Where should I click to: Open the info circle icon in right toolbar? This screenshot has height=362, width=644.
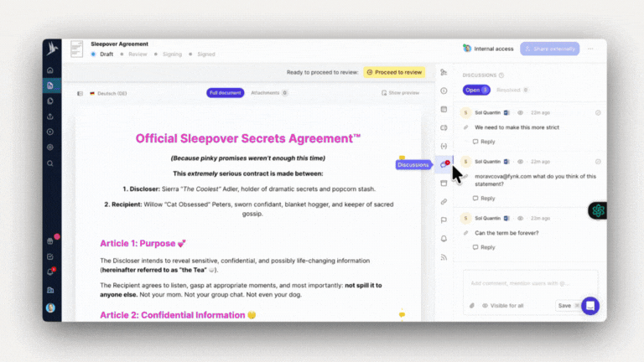(x=444, y=90)
